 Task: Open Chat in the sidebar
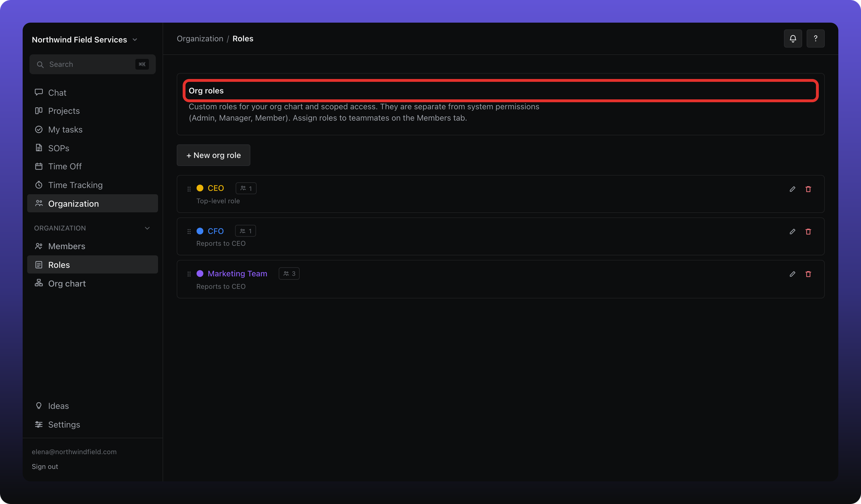tap(93, 93)
